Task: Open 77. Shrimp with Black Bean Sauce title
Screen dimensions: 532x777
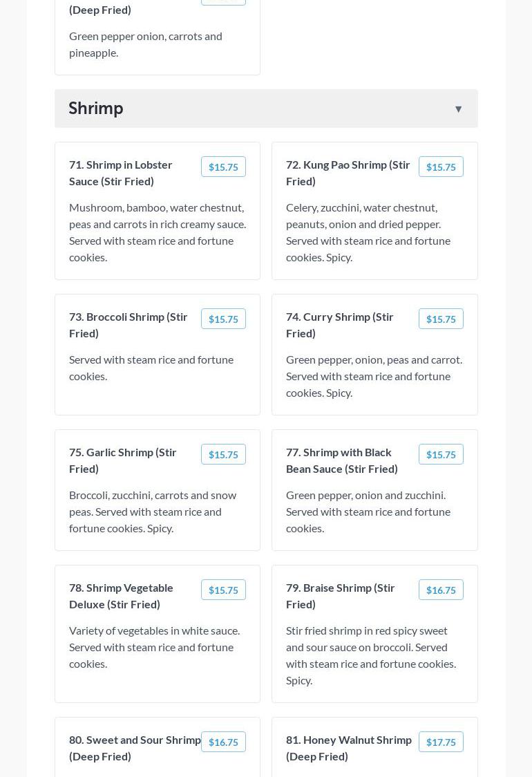Action: pyautogui.click(x=342, y=460)
